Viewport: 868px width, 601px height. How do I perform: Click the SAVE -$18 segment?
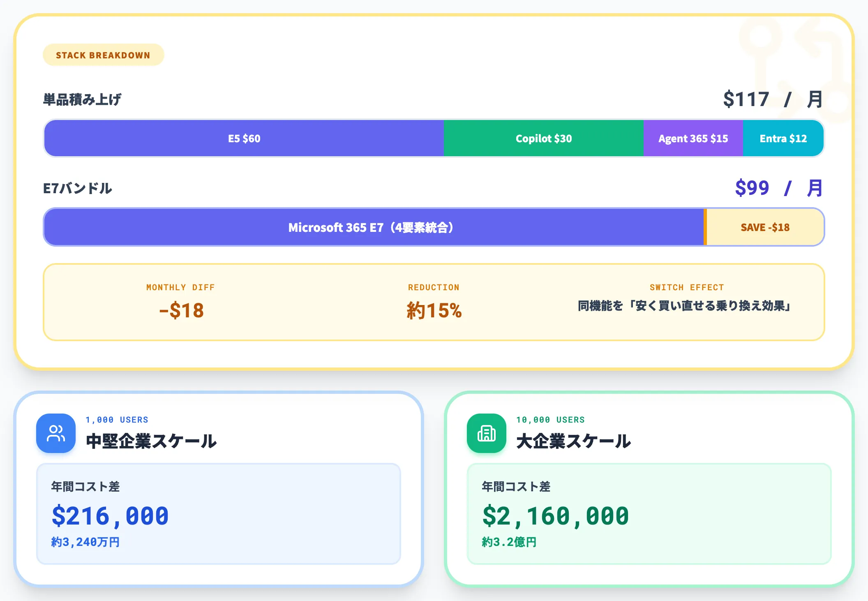[x=765, y=227]
